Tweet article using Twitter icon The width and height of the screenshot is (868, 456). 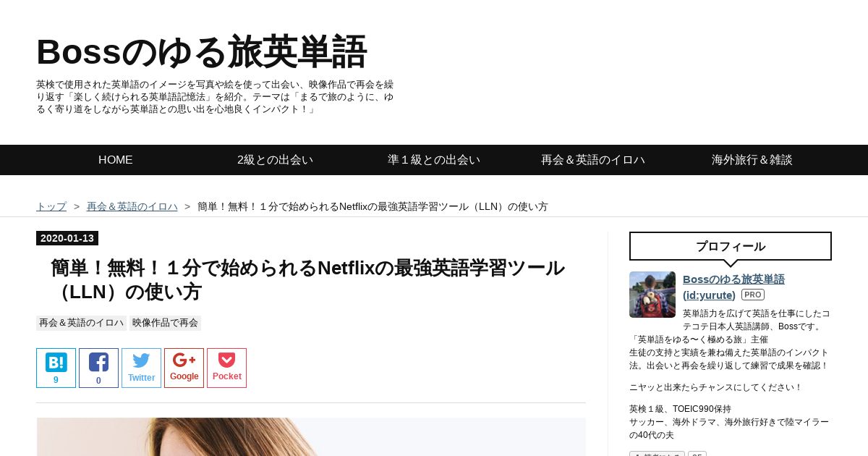point(141,368)
